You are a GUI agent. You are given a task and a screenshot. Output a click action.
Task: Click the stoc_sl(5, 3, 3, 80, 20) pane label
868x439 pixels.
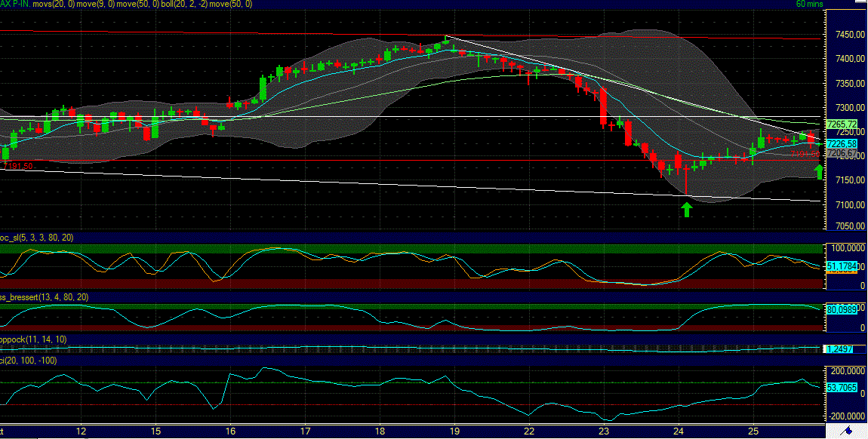point(36,238)
